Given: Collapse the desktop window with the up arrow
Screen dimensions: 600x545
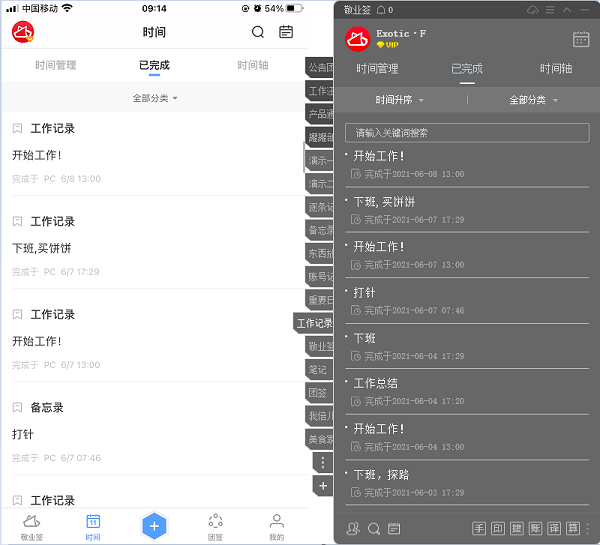Looking at the screenshot, I should (567, 10).
